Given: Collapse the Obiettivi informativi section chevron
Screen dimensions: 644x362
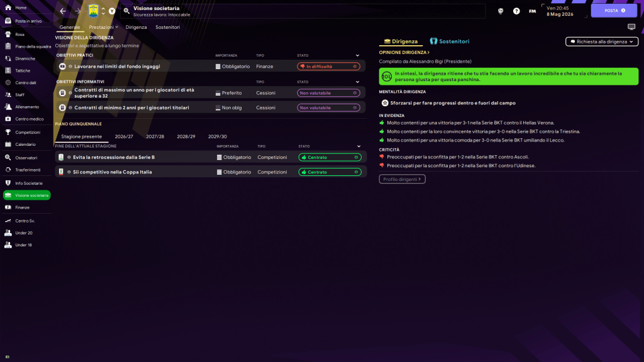Looking at the screenshot, I should (358, 82).
